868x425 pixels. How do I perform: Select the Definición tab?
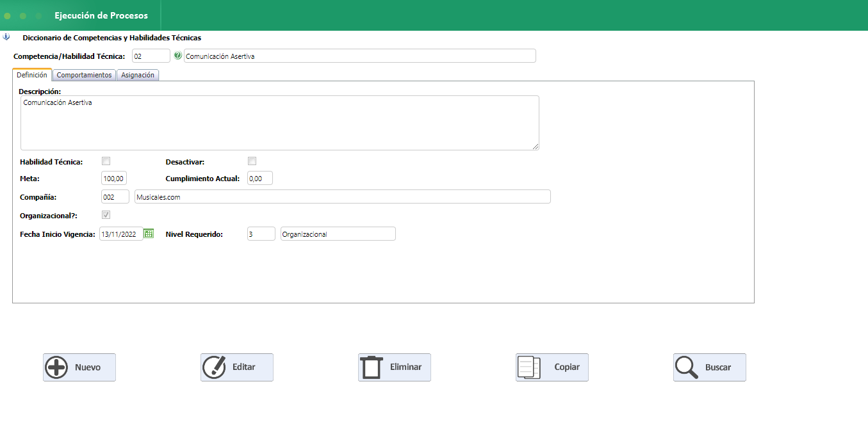pyautogui.click(x=32, y=75)
